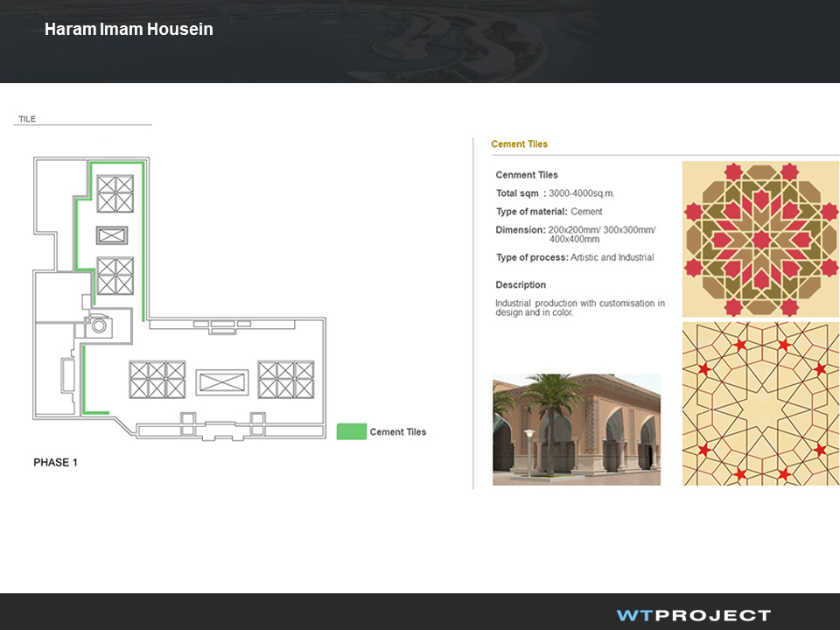Click the Description heading
Viewport: 840px width, 630px height.
521,285
